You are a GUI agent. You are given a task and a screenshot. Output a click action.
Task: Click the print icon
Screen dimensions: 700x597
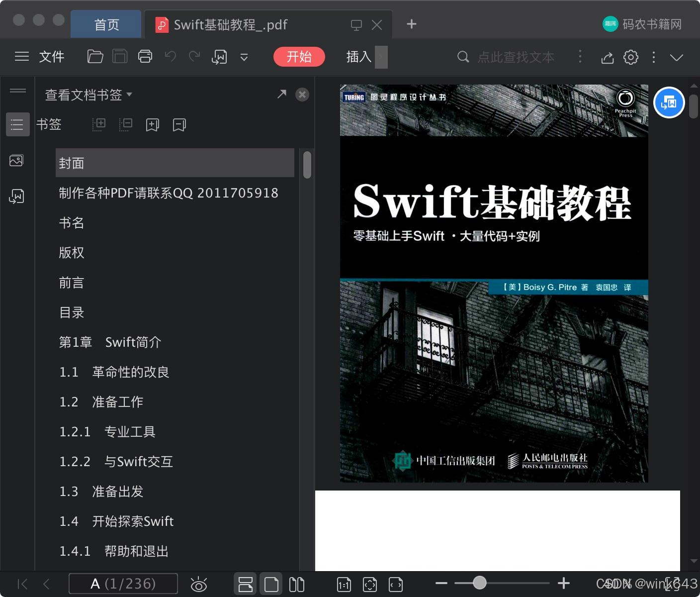click(145, 57)
